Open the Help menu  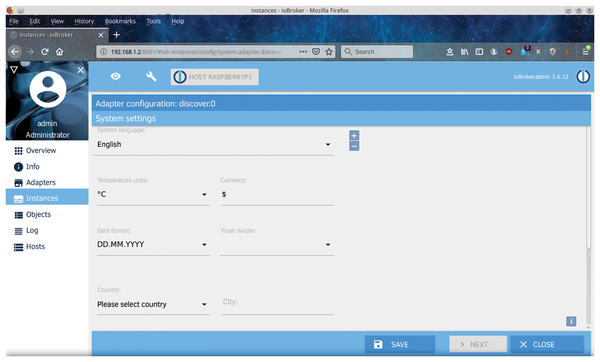tap(178, 21)
